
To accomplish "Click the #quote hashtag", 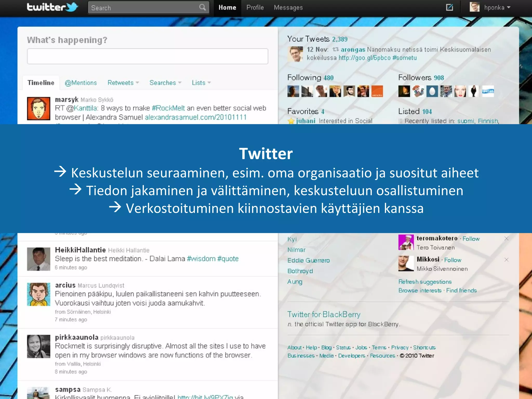I will coord(228,259).
